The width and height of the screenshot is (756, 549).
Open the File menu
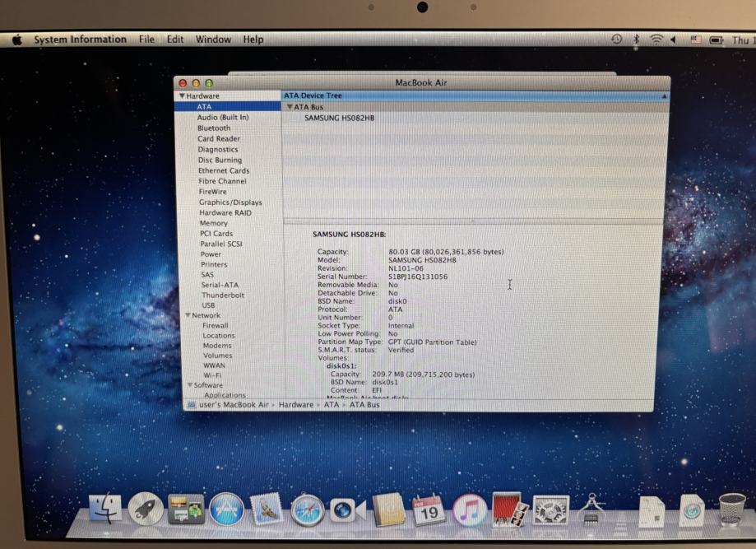pos(146,40)
